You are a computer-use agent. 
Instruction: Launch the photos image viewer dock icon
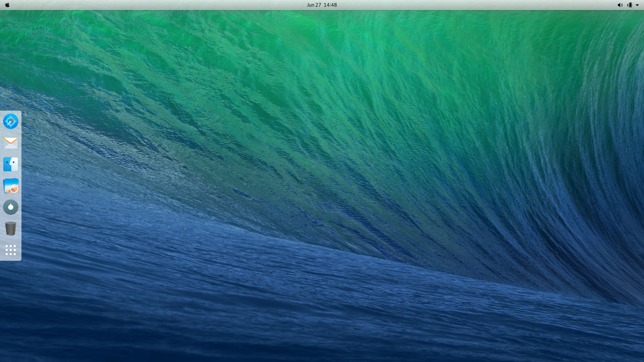tap(11, 186)
